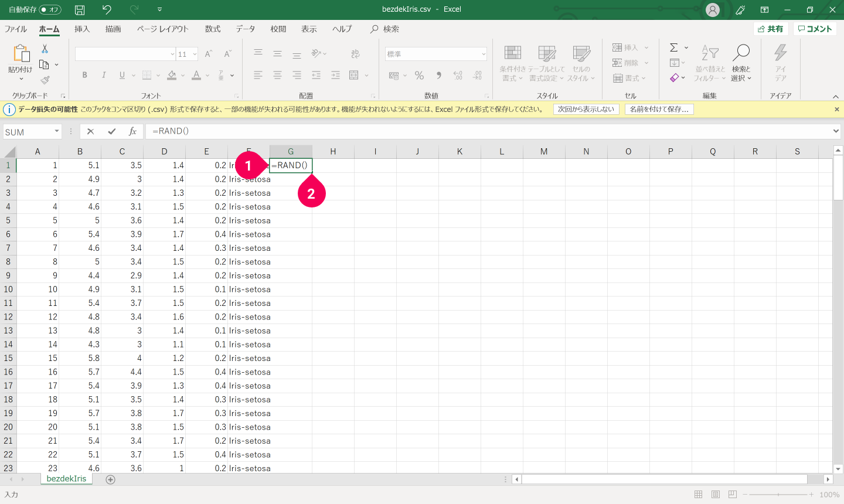Center text horizontally in cell
This screenshot has width=844, height=504.
tap(277, 75)
